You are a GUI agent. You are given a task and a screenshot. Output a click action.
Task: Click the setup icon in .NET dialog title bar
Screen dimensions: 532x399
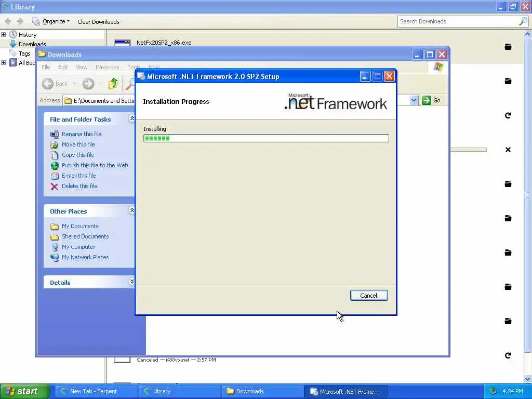[x=141, y=76]
